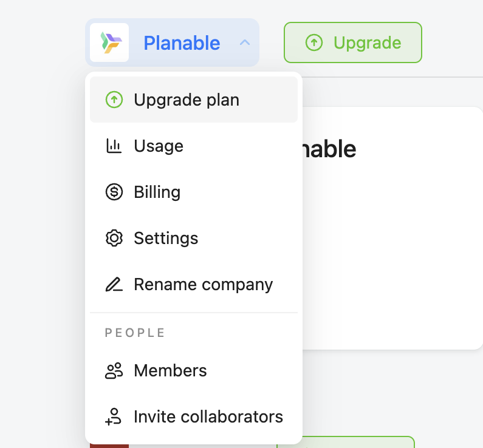Collapse the Planable workspace dropdown chevron
The width and height of the screenshot is (483, 448).
click(245, 42)
